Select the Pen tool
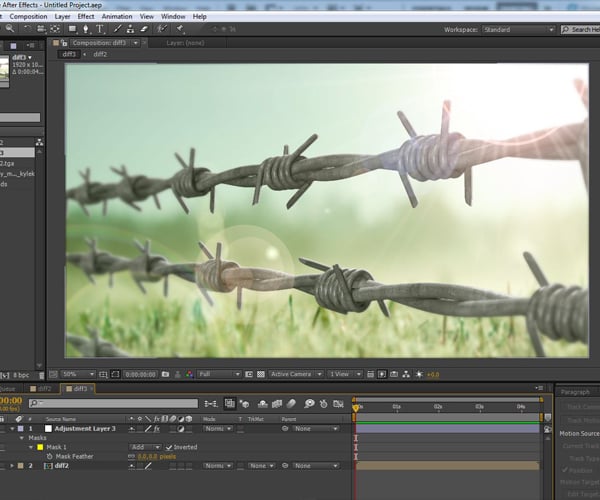Screen dimensions: 600x500 pos(86,29)
